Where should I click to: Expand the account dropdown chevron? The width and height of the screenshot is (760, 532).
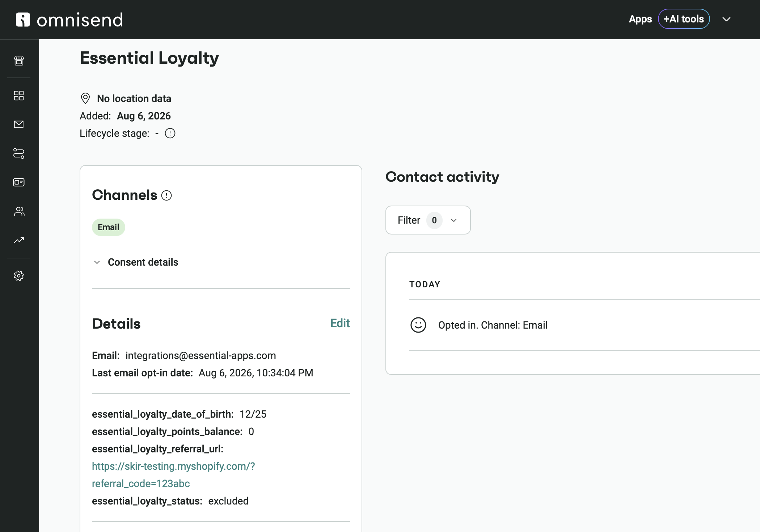click(x=726, y=19)
